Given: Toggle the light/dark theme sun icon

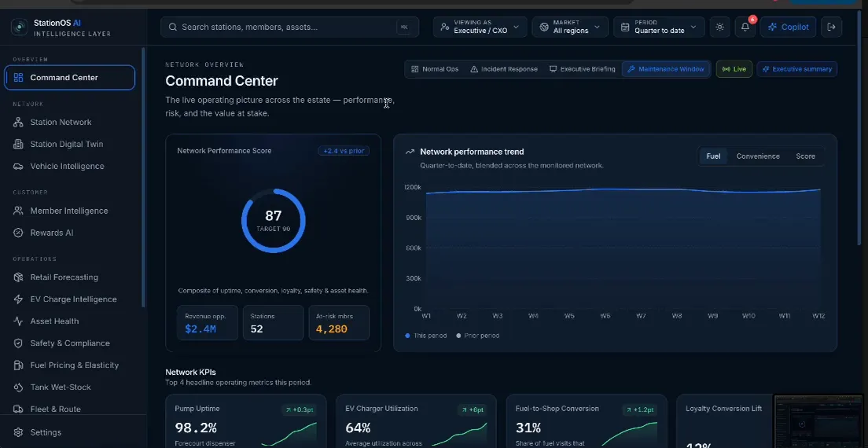Looking at the screenshot, I should tap(719, 27).
